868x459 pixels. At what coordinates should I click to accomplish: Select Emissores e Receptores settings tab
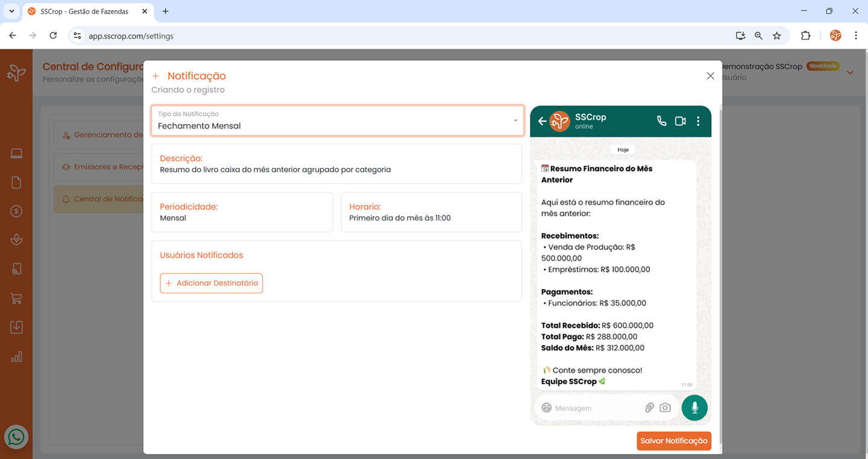click(x=98, y=167)
